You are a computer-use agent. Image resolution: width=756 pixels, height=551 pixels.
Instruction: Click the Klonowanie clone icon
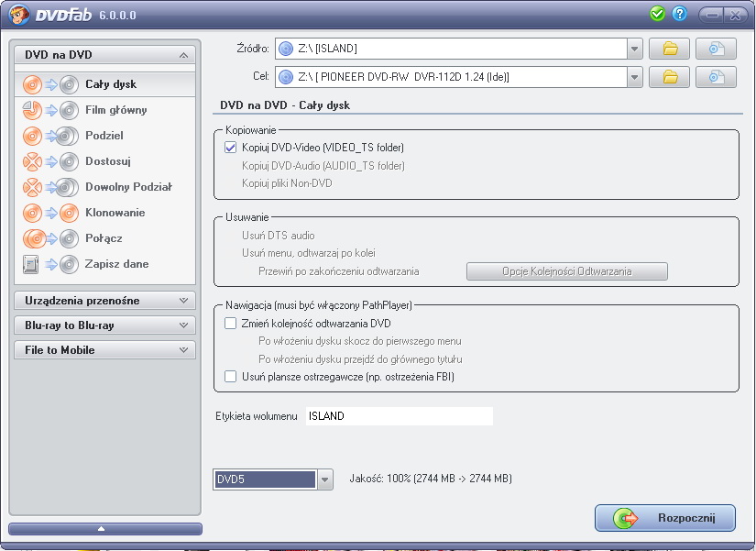[x=50, y=213]
